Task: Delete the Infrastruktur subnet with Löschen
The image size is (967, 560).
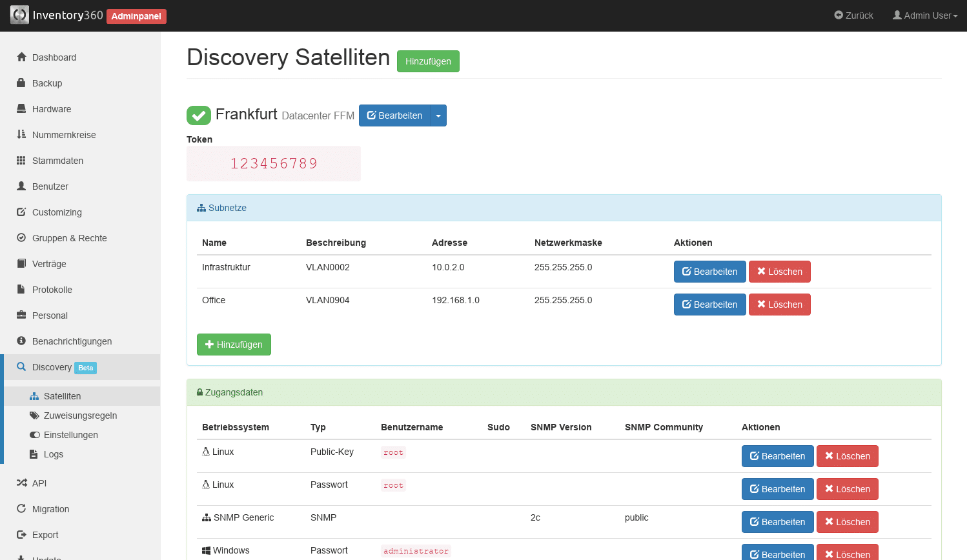Action: (779, 272)
